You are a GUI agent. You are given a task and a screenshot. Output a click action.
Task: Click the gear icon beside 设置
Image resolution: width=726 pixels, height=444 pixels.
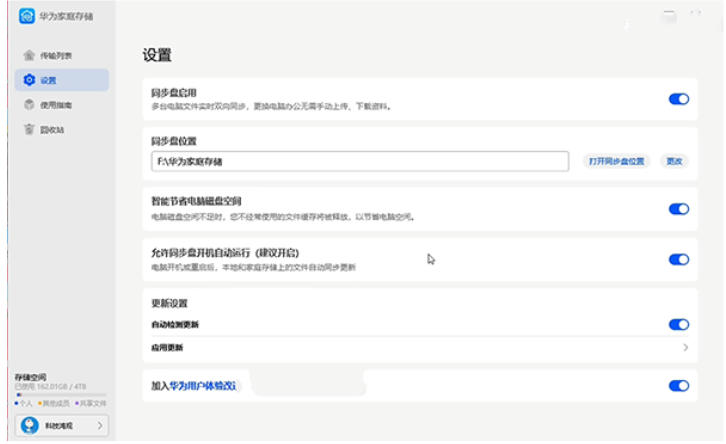point(29,80)
